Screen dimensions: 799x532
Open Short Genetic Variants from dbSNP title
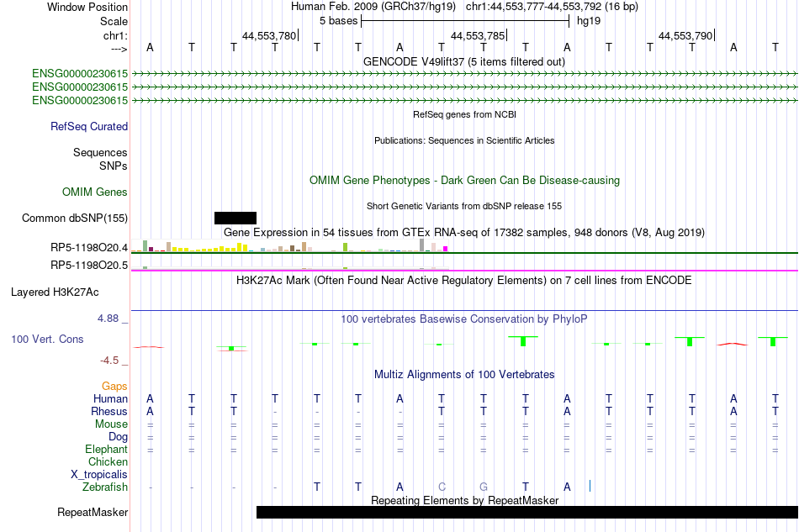[x=464, y=206]
